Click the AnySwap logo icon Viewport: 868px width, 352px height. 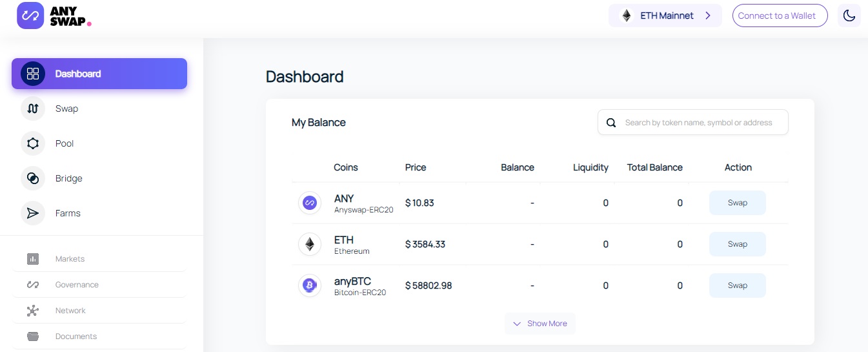pos(30,16)
